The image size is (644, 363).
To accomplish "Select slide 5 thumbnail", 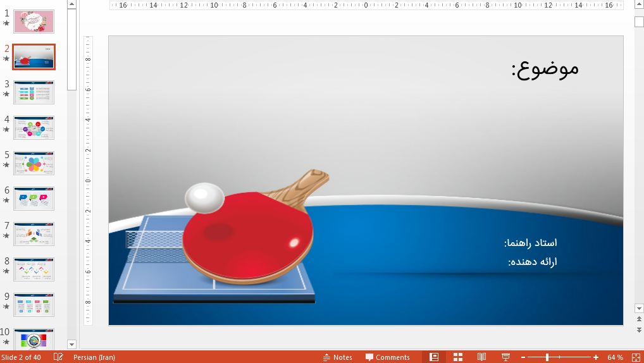I will [34, 163].
